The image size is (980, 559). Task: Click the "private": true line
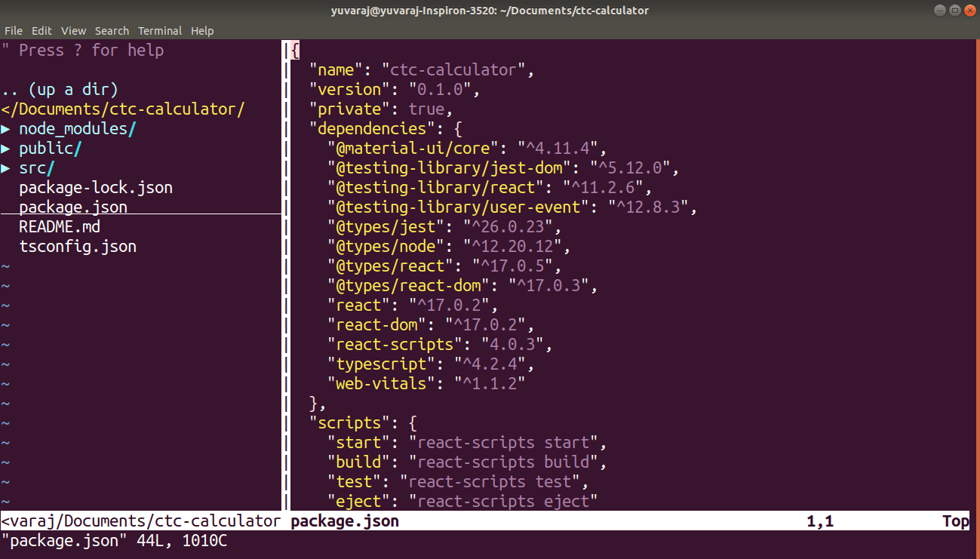point(381,109)
